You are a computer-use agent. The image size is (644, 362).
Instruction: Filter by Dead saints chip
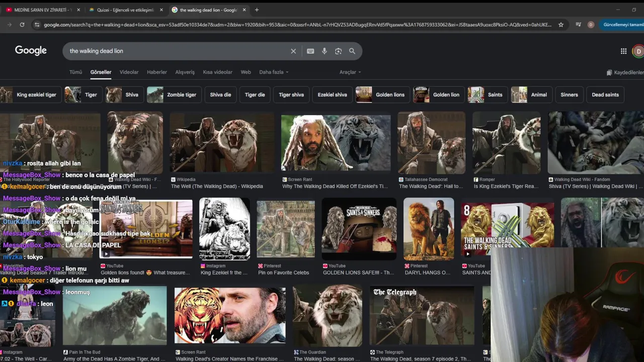tap(605, 95)
